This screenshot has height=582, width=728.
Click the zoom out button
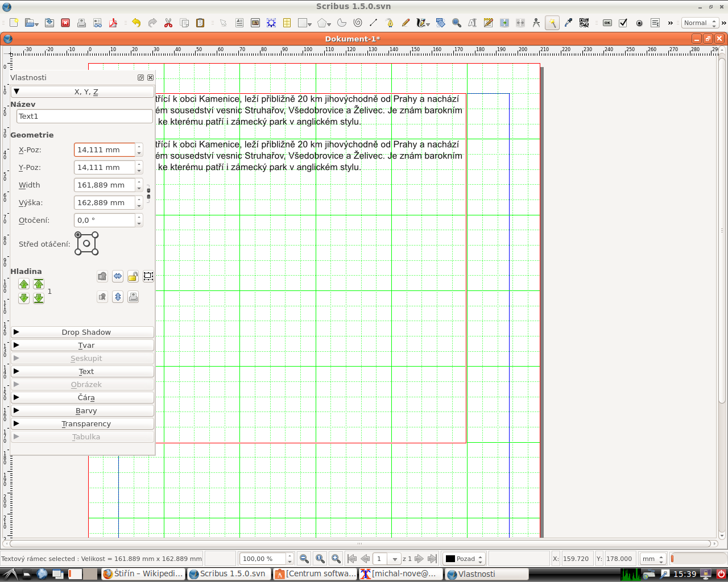point(305,558)
